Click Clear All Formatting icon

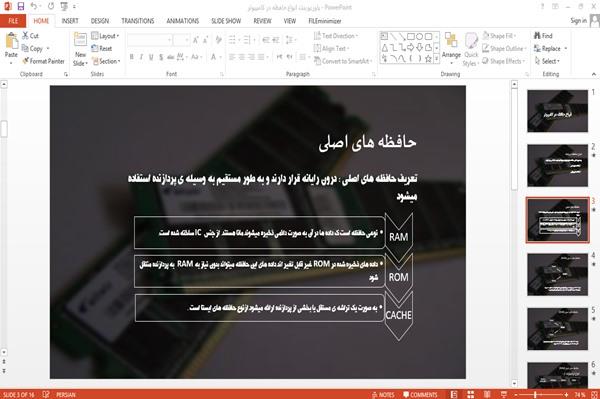click(x=218, y=40)
